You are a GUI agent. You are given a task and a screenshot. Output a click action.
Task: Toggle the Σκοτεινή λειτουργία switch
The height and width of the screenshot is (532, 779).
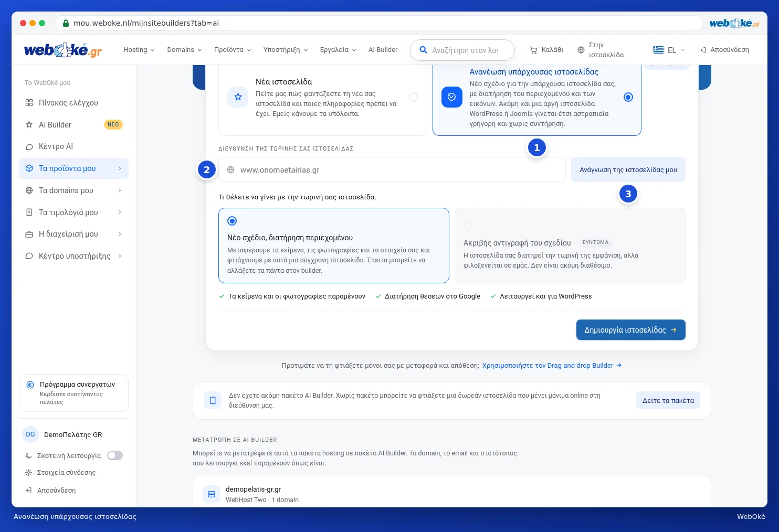115,455
